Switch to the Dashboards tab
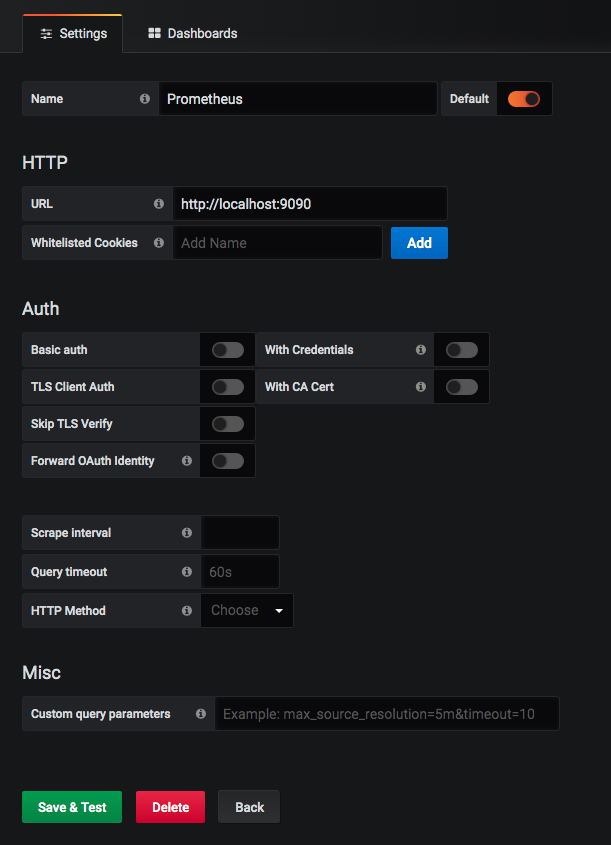This screenshot has height=845, width=611. coord(192,33)
